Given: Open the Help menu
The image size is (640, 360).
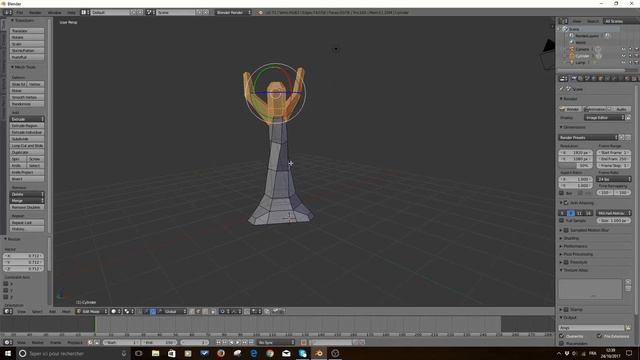Looking at the screenshot, I should pos(71,13).
